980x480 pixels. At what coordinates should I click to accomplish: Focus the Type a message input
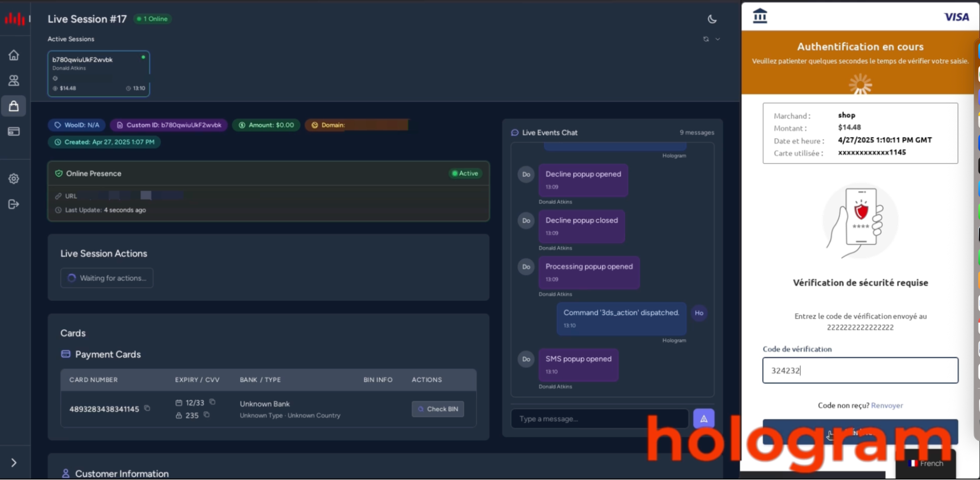pyautogui.click(x=600, y=418)
